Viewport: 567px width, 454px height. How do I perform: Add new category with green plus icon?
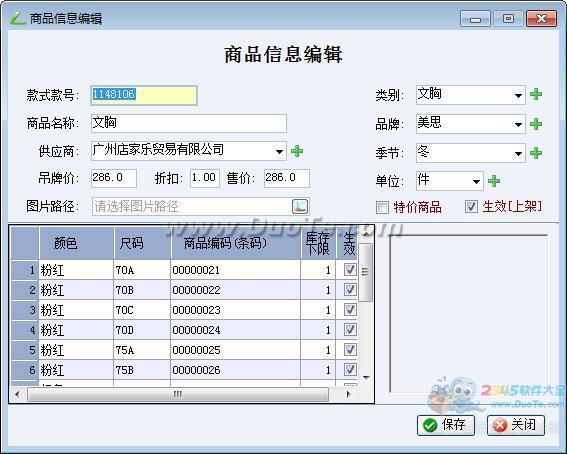point(536,94)
